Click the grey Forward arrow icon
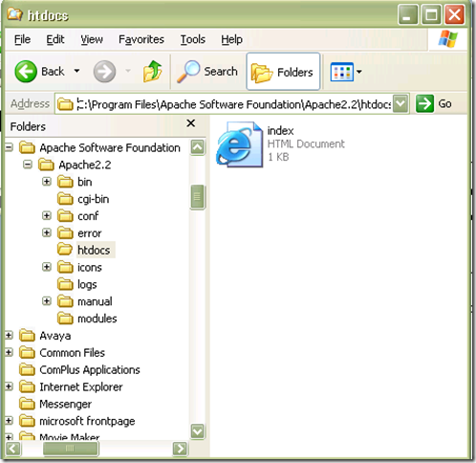The image size is (476, 463). tap(104, 72)
